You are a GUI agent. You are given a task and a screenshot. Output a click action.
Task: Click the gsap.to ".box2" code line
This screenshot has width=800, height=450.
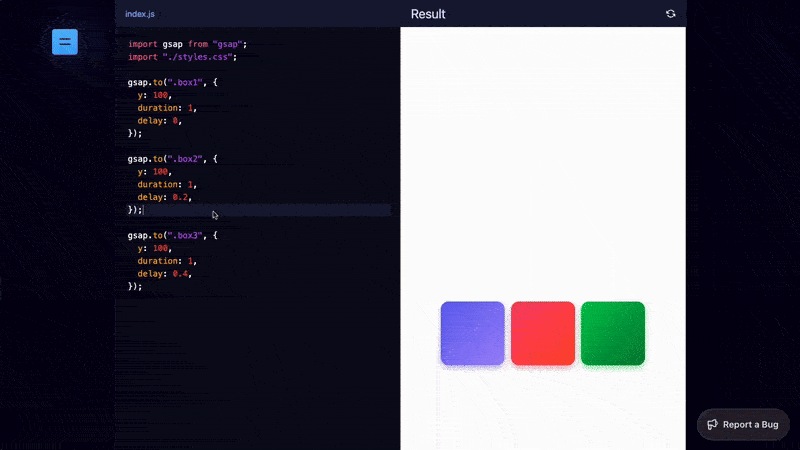[x=172, y=159]
